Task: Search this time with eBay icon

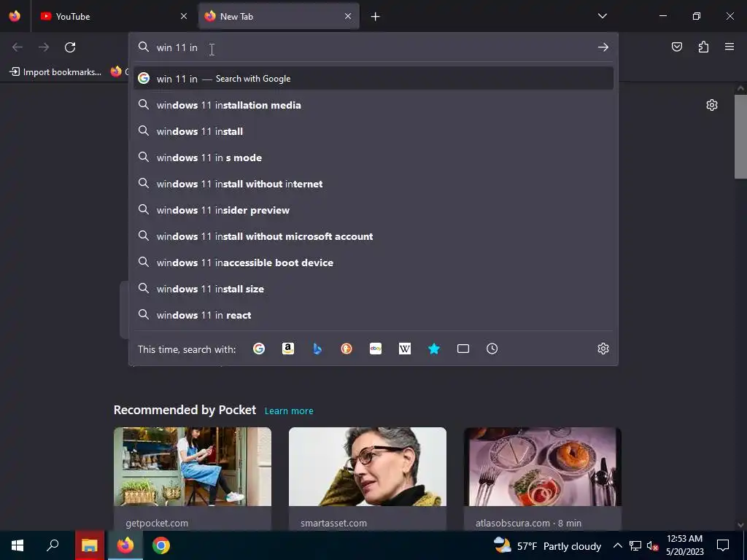Action: [x=376, y=349]
